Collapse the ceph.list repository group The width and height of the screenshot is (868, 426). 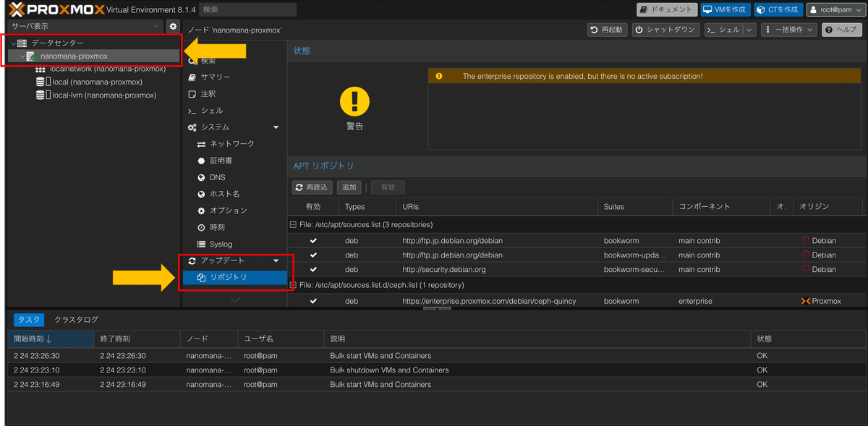coord(294,285)
